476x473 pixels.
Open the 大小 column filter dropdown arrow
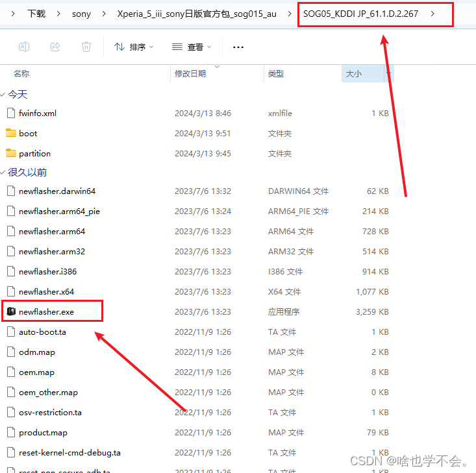(389, 74)
